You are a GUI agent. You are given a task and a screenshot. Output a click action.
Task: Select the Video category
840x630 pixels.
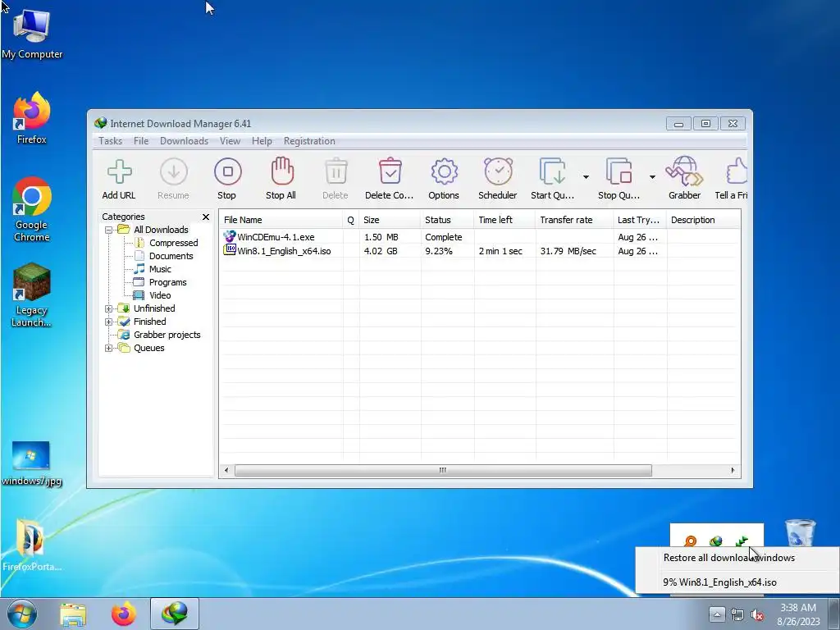point(160,295)
